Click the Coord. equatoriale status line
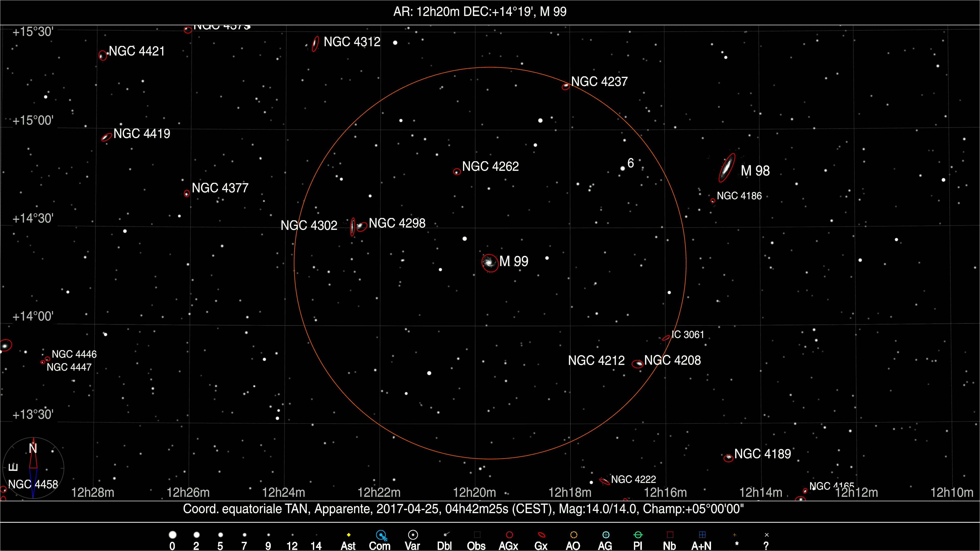 click(463, 509)
